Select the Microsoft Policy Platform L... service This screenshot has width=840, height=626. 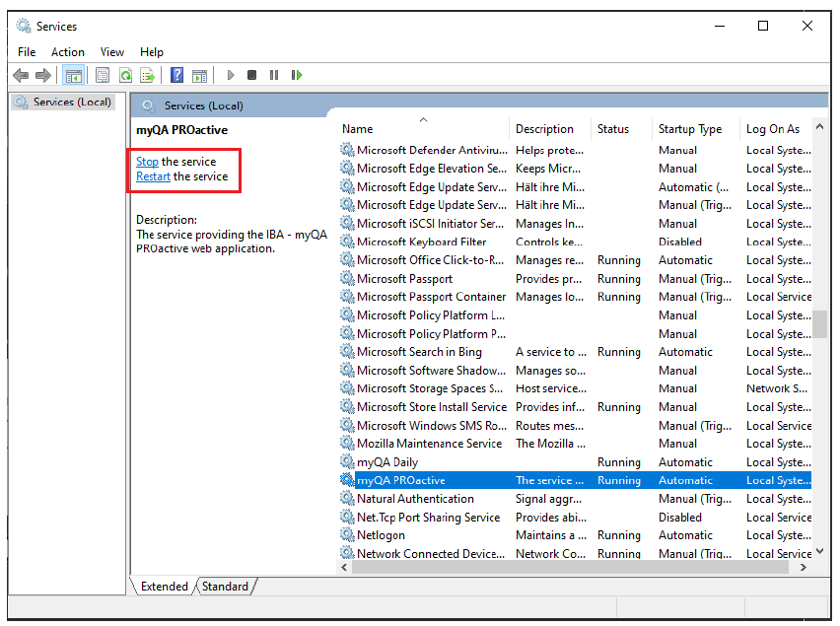point(576,315)
